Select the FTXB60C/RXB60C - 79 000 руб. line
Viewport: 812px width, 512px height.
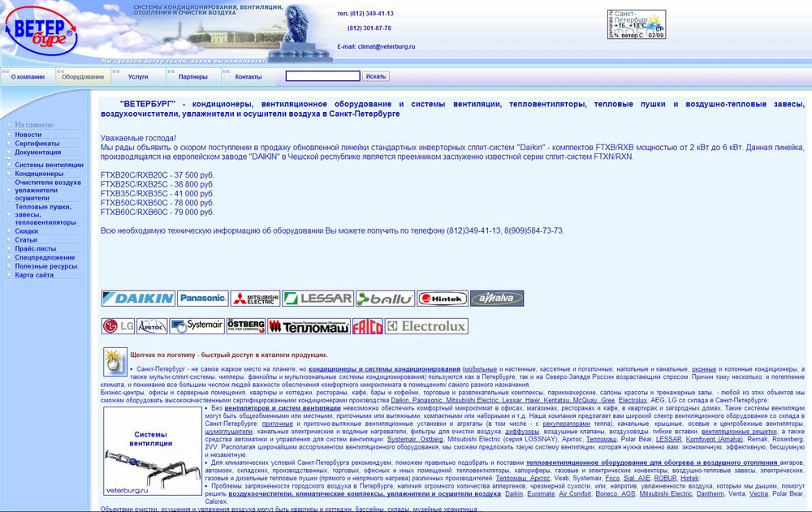pos(158,213)
